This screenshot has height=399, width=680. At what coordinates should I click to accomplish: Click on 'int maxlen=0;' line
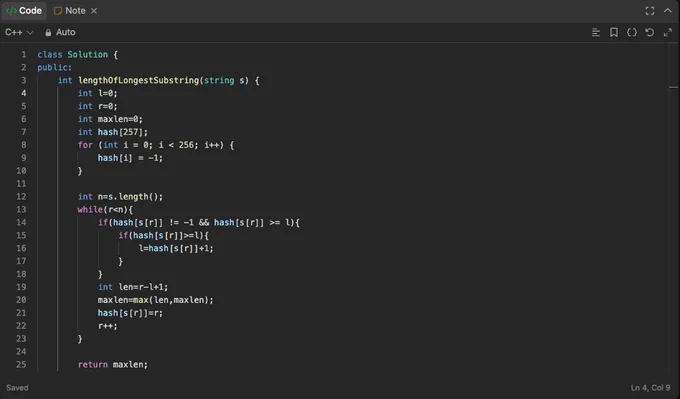(x=110, y=119)
